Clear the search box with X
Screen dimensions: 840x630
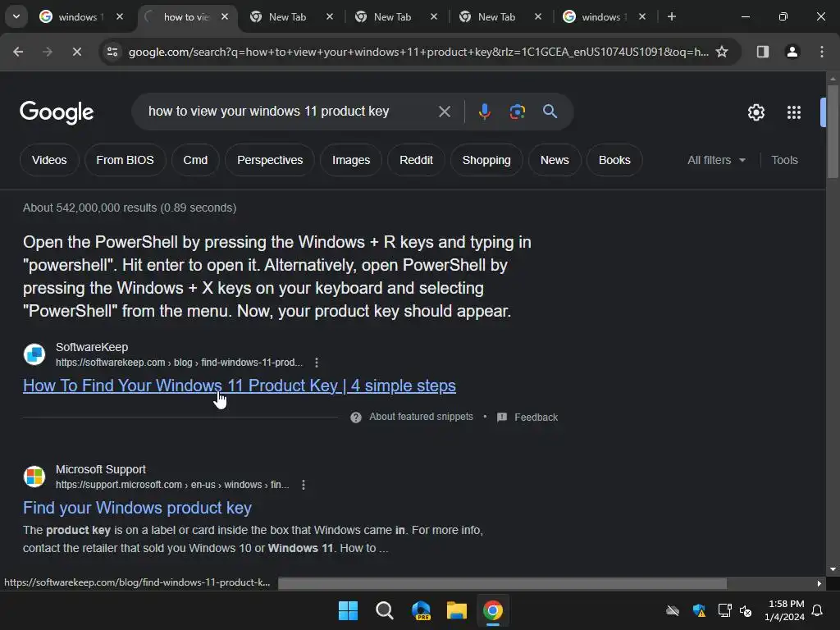point(444,112)
